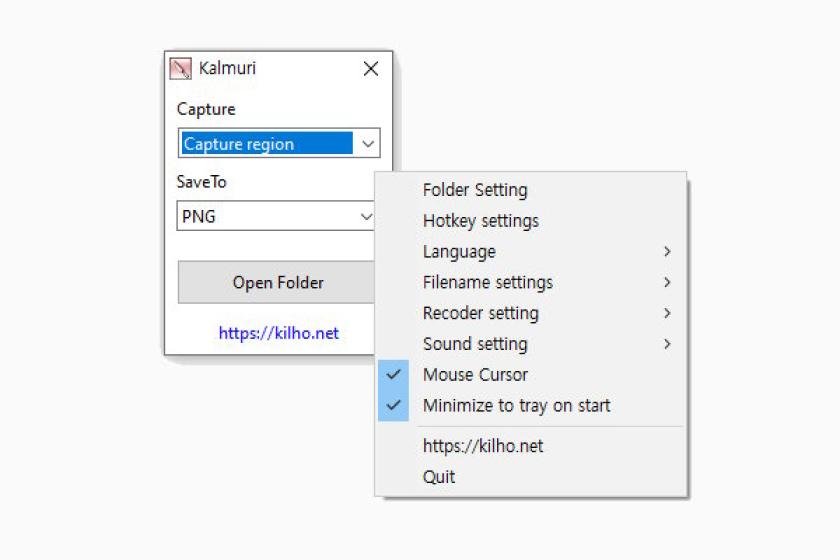Screen dimensions: 840x560
Task: Expand the Sound setting submenu
Action: [531, 344]
